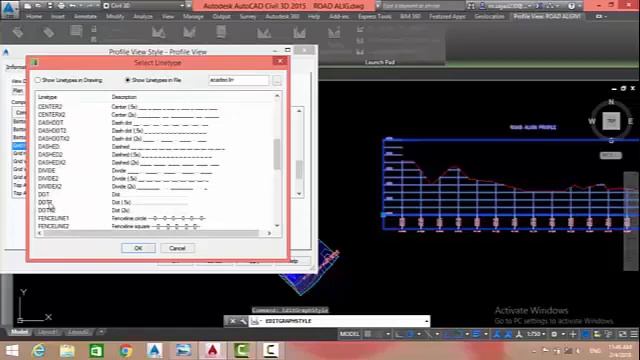Click the Description column header
Image resolution: width=640 pixels, height=360 pixels.
click(x=124, y=97)
